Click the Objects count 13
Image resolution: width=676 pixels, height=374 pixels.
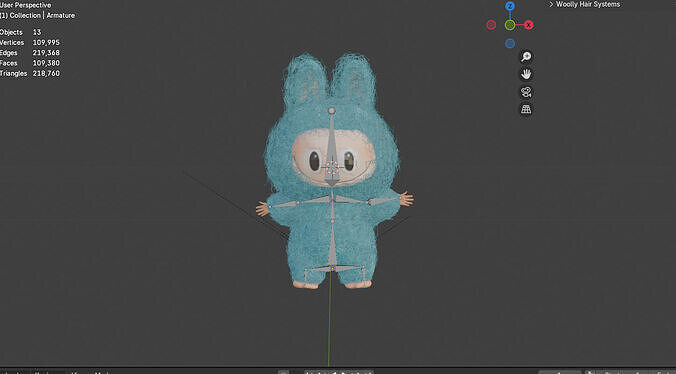[x=37, y=32]
